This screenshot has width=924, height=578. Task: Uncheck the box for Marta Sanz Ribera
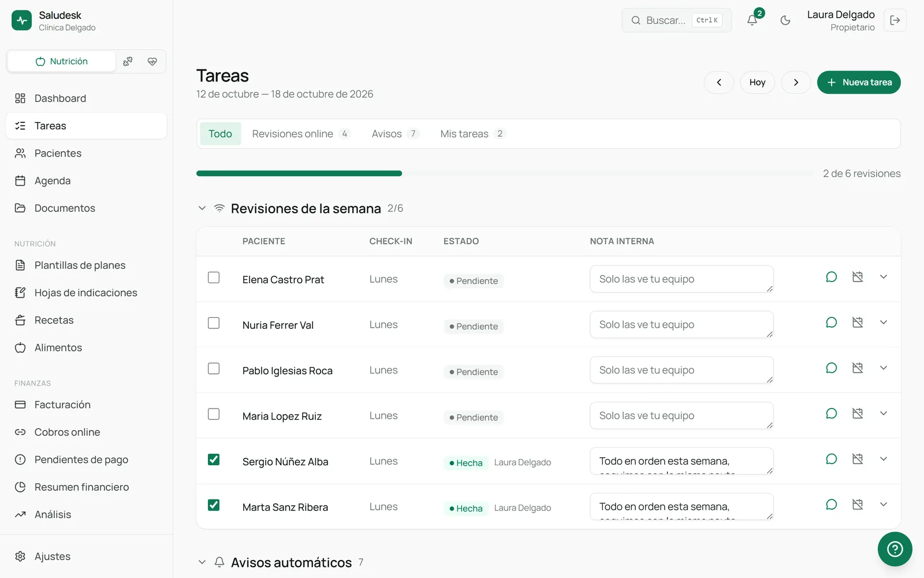214,505
